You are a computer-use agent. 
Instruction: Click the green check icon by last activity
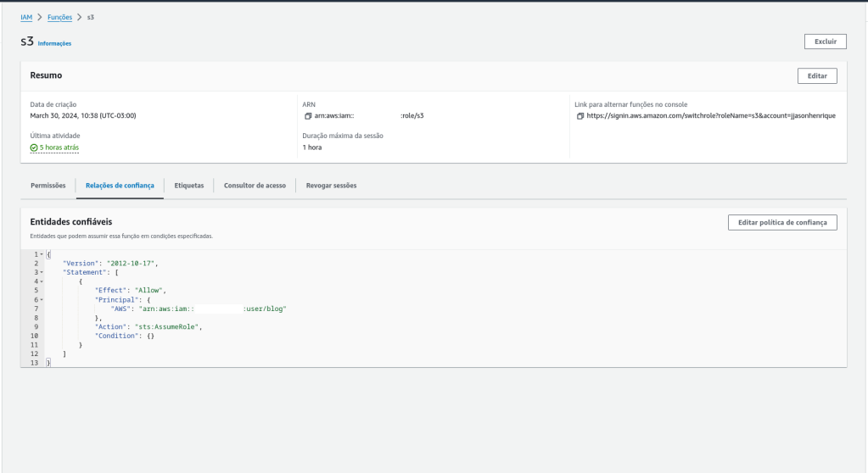pos(34,147)
